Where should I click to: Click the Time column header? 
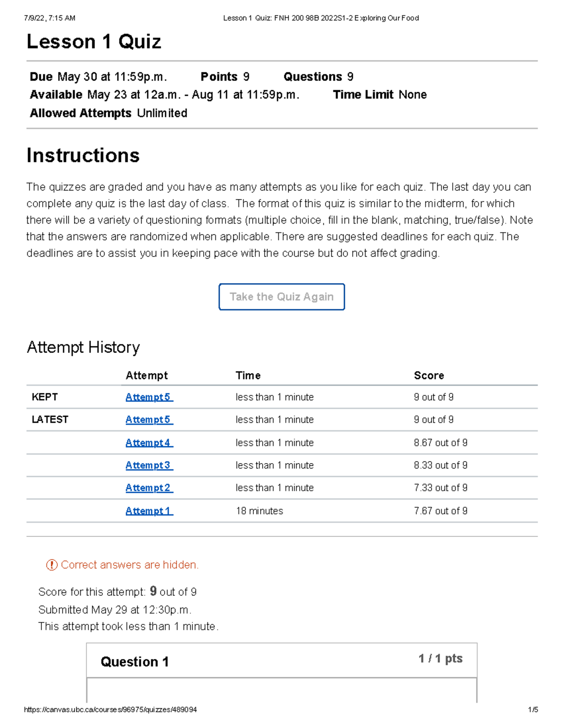tap(248, 375)
